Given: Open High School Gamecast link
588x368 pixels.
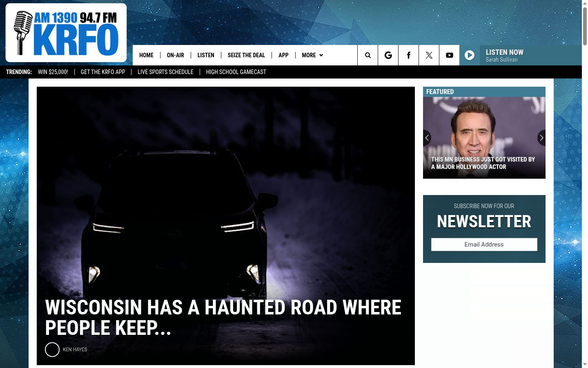Looking at the screenshot, I should pos(236,72).
